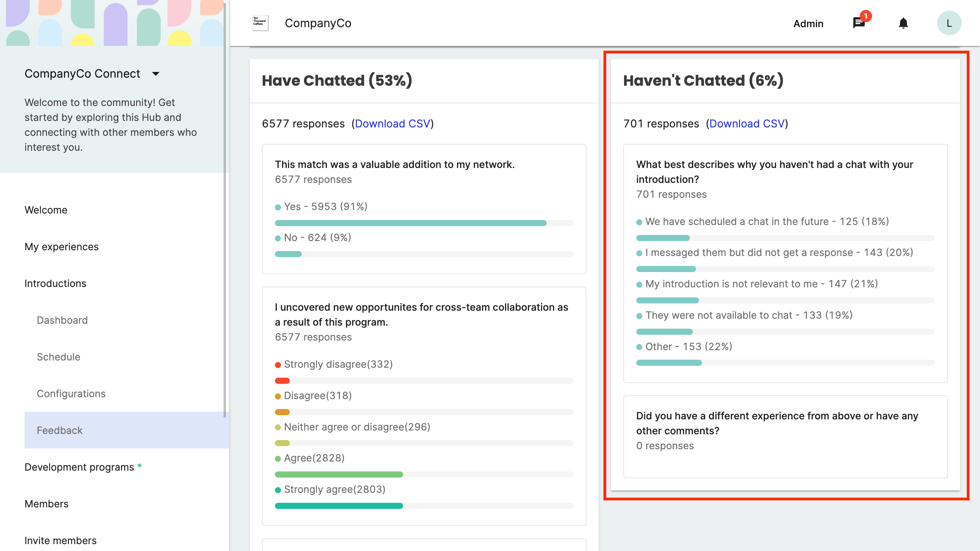This screenshot has height=551, width=980.
Task: Download CSV for Have Chatted responses
Action: (392, 124)
